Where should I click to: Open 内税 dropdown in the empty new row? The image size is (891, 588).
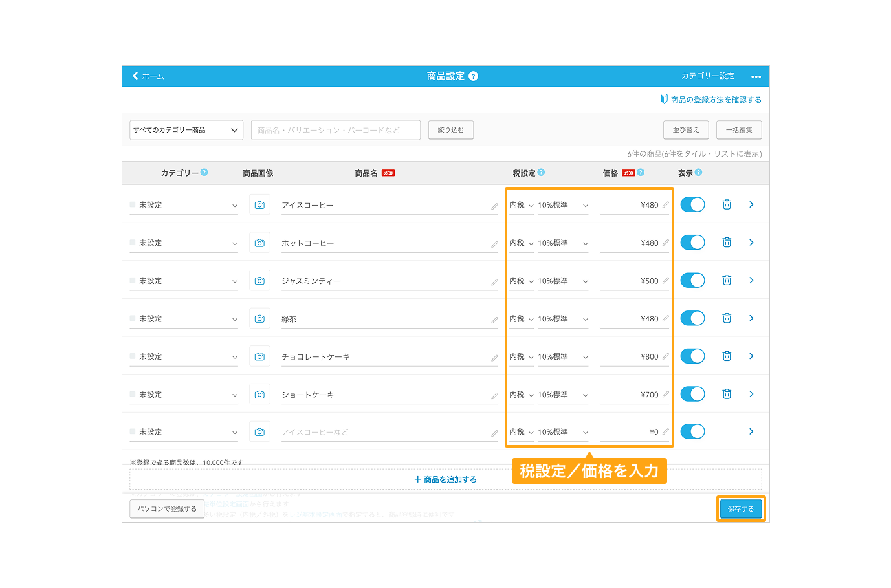point(522,432)
